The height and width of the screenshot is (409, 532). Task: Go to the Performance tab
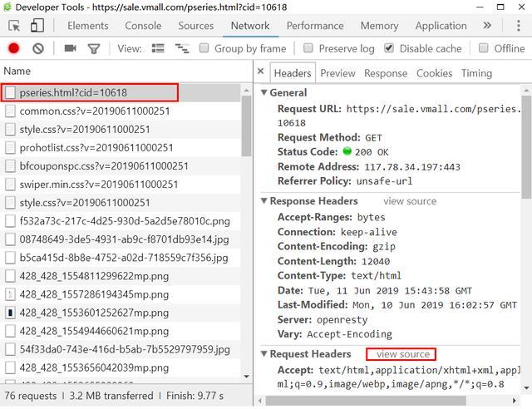[315, 26]
